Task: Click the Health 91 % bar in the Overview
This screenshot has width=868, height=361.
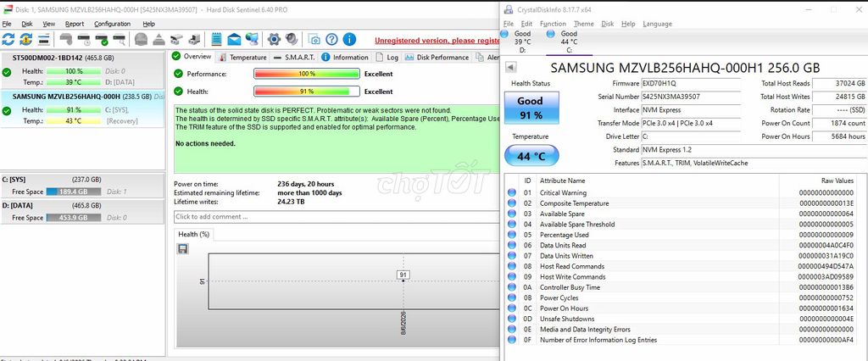Action: click(307, 92)
